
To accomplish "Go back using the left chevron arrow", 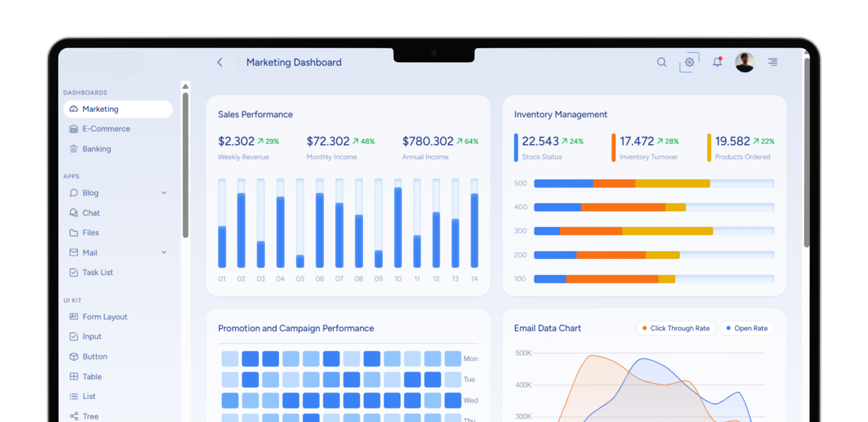I will 220,62.
